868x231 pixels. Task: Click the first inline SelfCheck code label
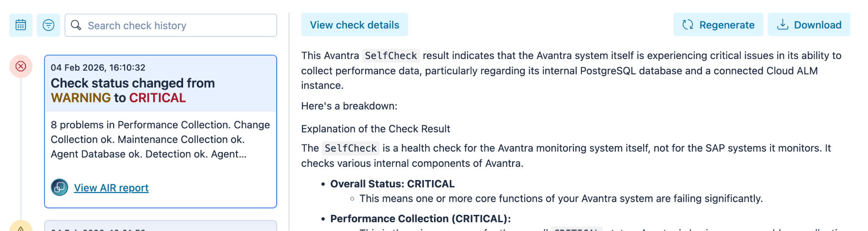391,56
